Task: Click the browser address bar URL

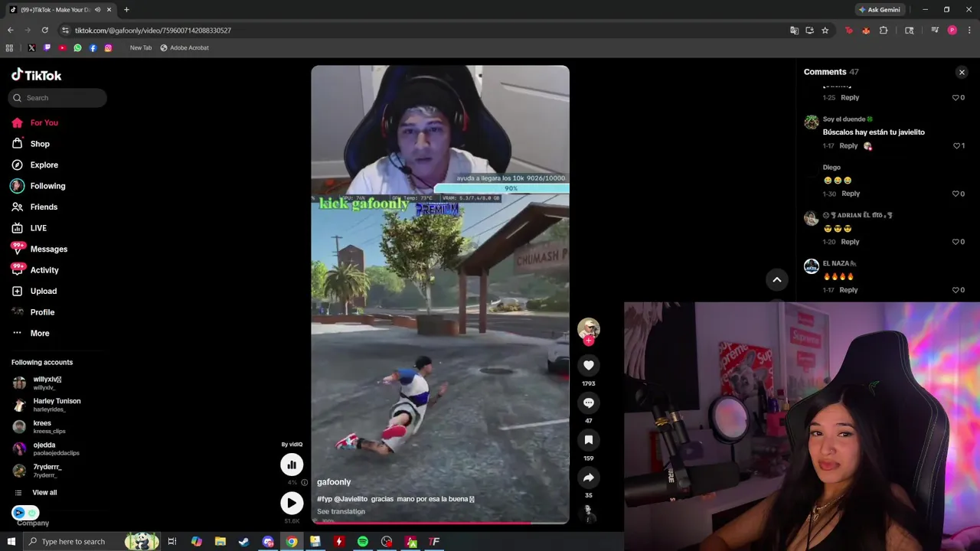Action: coord(152,31)
